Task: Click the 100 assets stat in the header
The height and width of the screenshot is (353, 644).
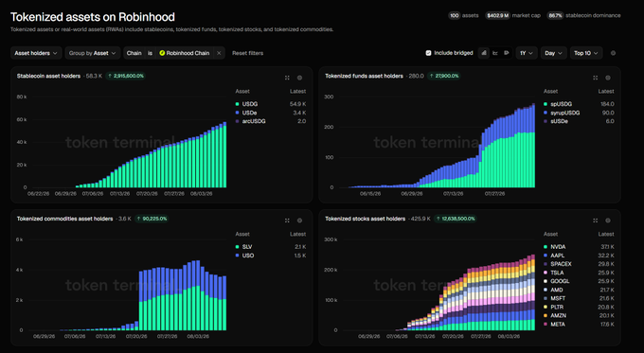Action: click(463, 15)
